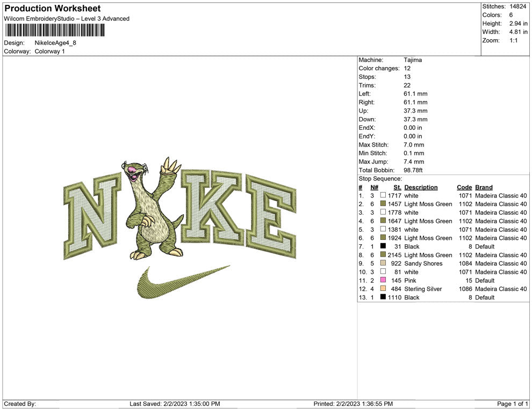The image size is (532, 409).
Task: Click the white swatch in stop 1
Action: pos(383,195)
